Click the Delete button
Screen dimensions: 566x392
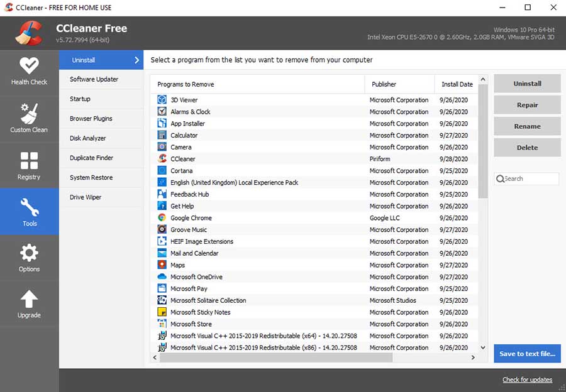point(527,148)
